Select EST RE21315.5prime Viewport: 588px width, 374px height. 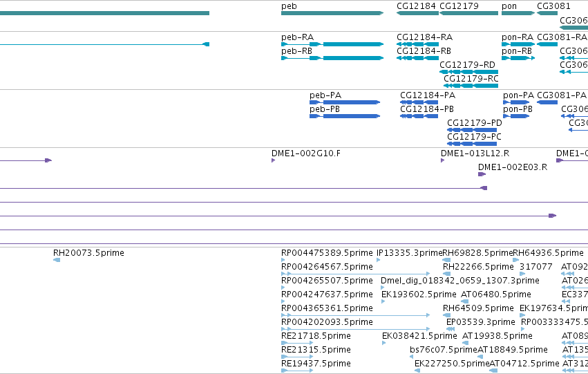pyautogui.click(x=297, y=357)
